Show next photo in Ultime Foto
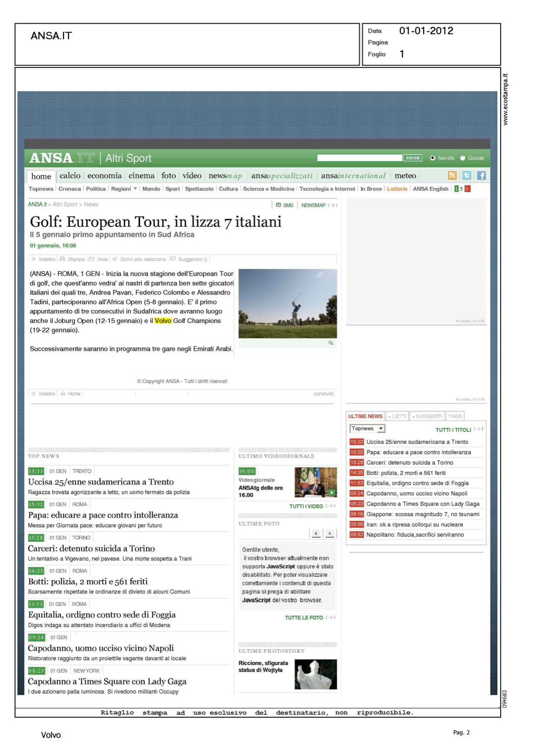This screenshot has width=539, height=756. [329, 533]
